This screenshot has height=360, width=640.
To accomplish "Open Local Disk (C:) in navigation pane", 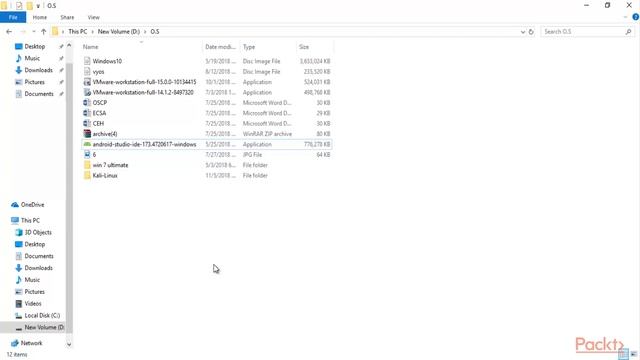I will (42, 316).
